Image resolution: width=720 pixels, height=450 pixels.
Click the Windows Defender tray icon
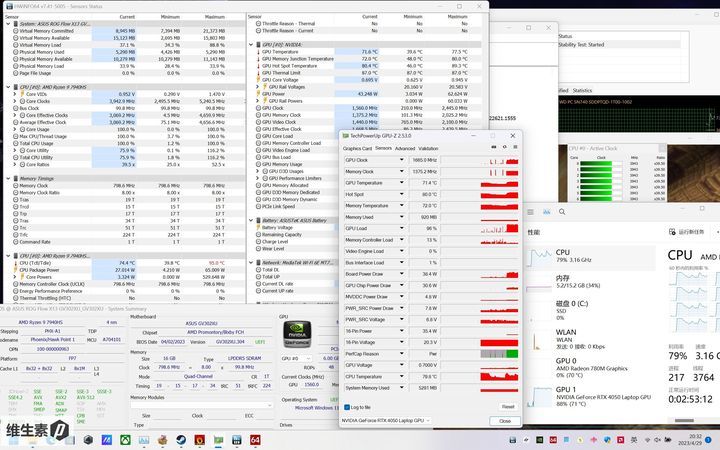pos(607,440)
